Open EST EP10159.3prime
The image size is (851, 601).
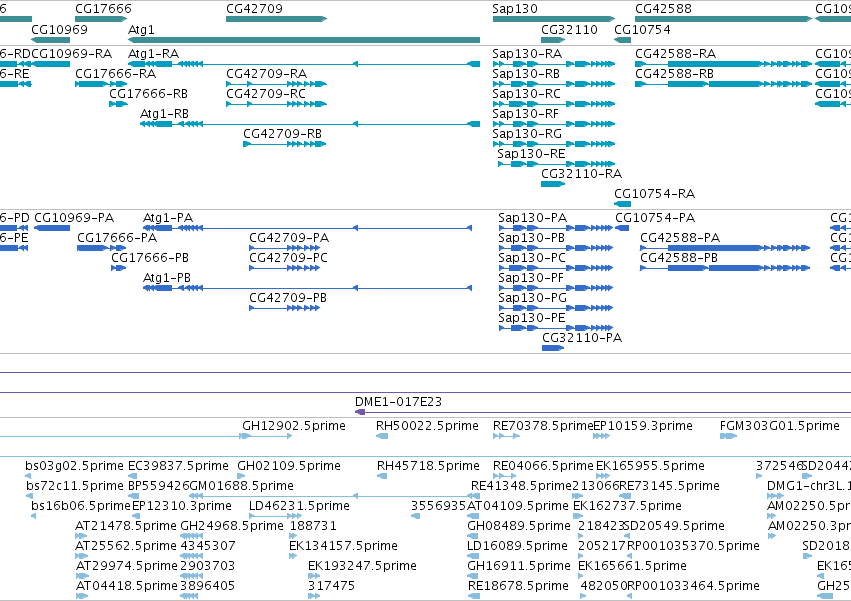coord(601,436)
